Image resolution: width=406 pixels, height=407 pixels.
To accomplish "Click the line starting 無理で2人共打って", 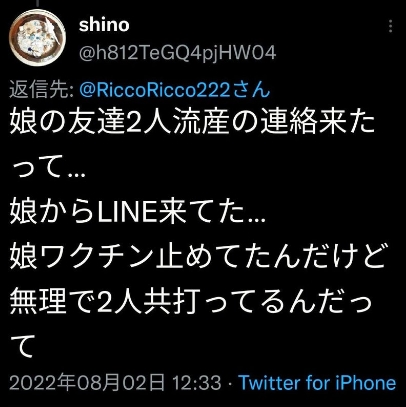I will click(x=190, y=303).
